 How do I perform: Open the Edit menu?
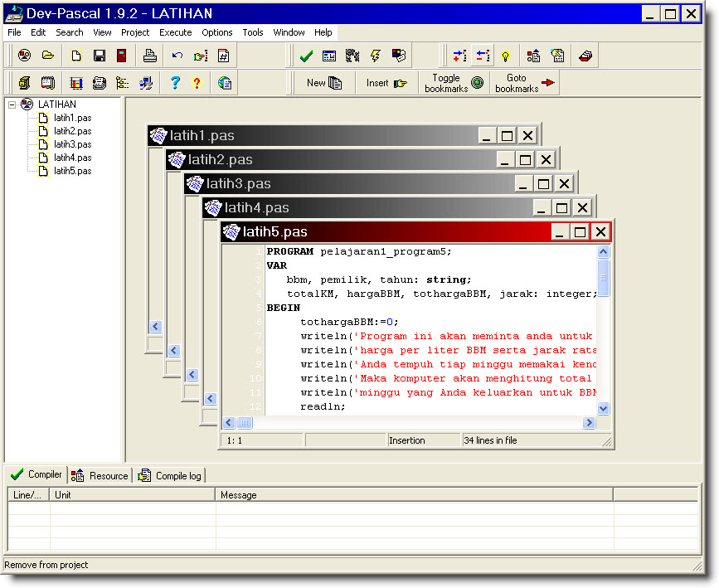38,32
